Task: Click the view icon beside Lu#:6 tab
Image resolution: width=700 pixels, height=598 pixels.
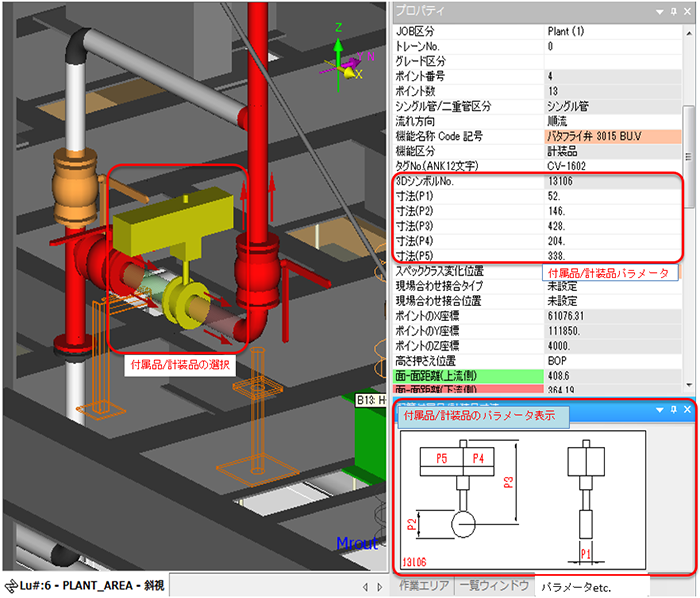Action: (10, 586)
